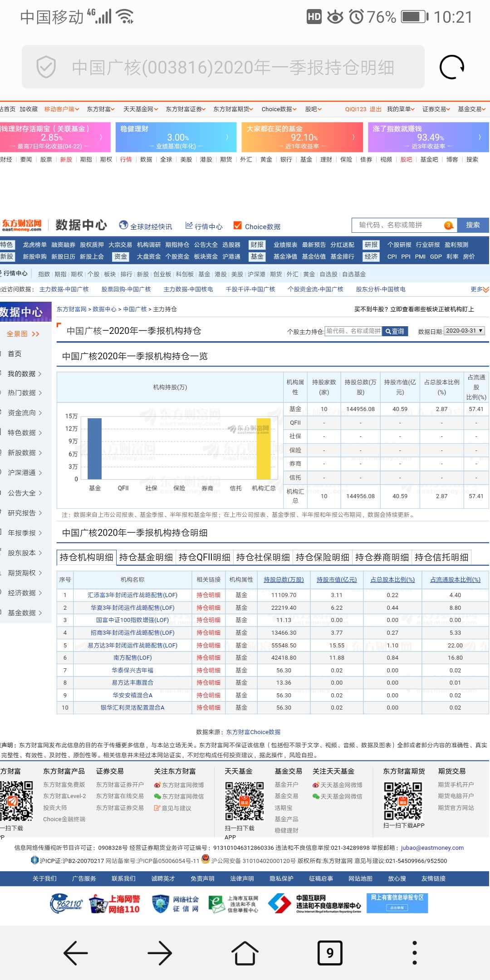Click the 上海网警网络110 badge
The width and height of the screenshot is (490, 980).
pyautogui.click(x=115, y=904)
